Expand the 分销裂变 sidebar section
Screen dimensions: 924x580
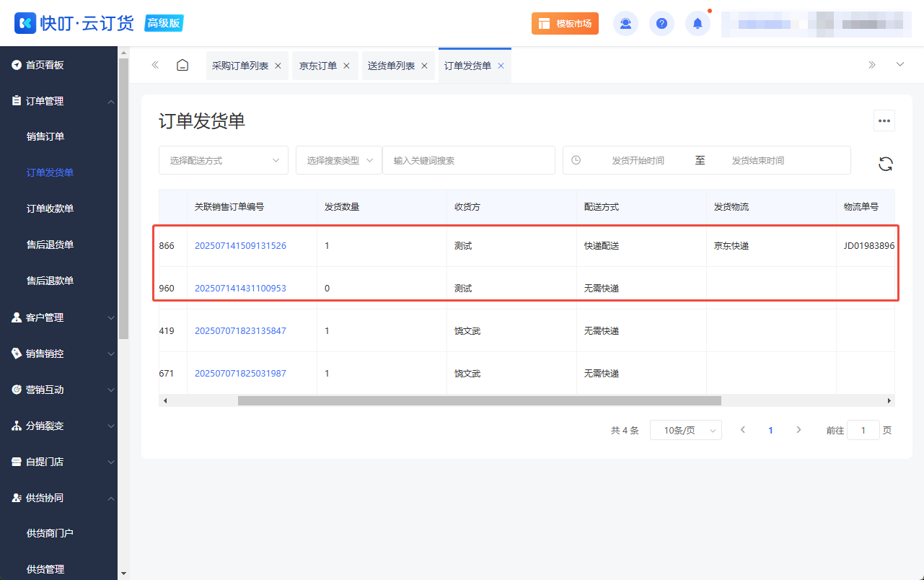pos(58,426)
